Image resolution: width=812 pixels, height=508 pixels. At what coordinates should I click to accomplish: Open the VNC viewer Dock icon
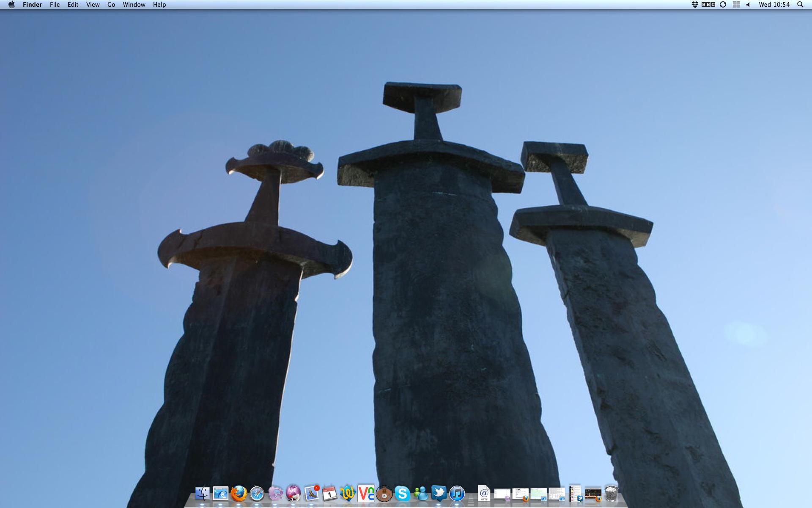366,494
